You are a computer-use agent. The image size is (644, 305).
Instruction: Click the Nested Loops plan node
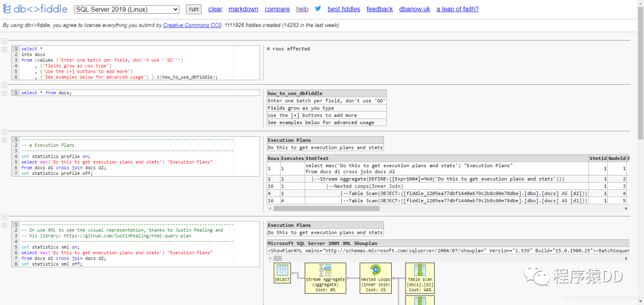[376, 278]
